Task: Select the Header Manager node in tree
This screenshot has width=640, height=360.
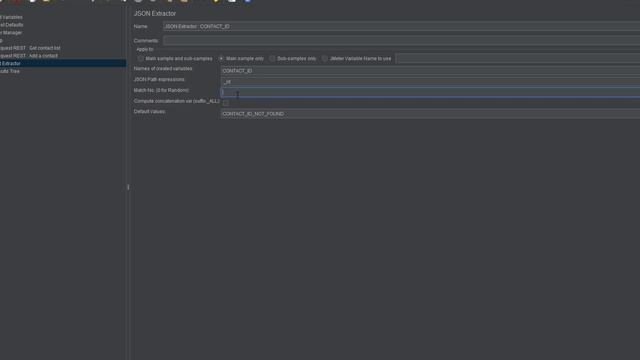Action: click(11, 33)
